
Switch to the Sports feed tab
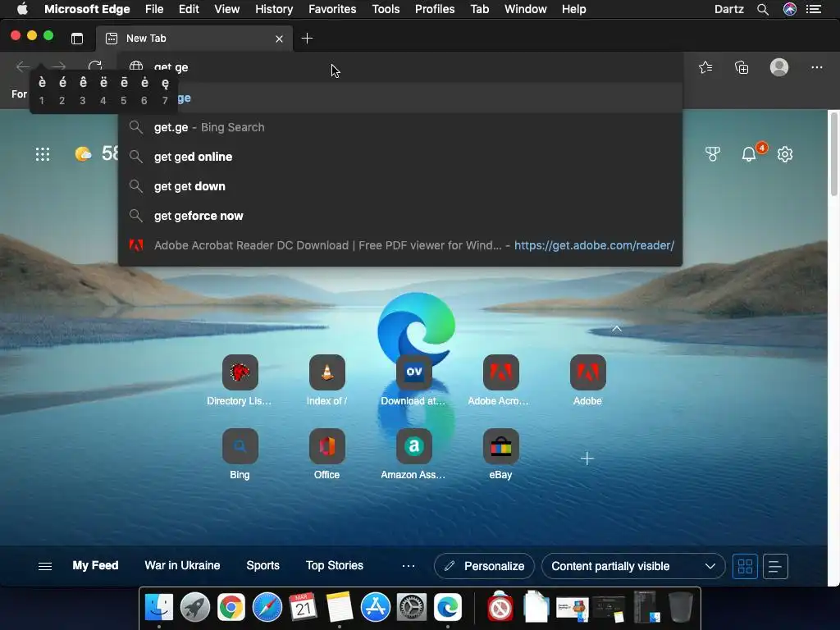point(262,566)
